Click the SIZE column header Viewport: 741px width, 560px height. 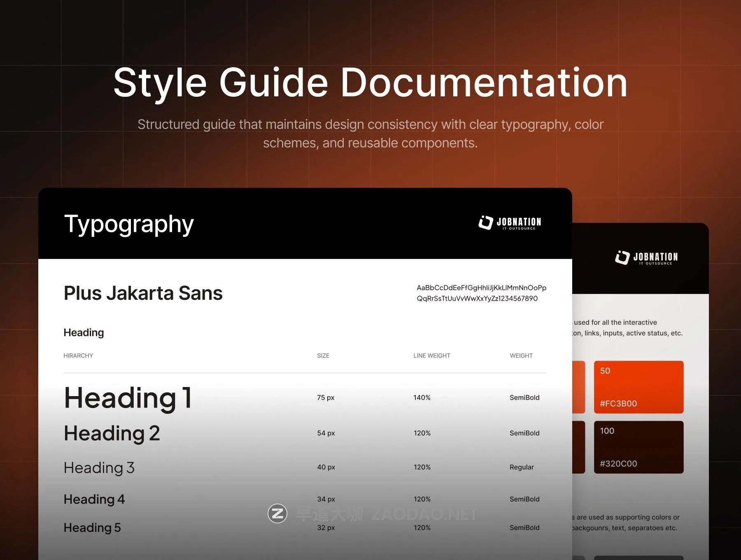(323, 355)
